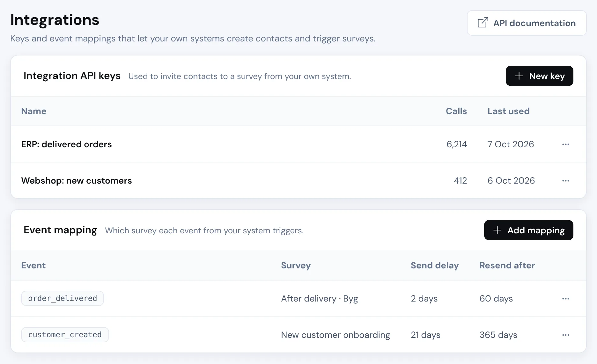Click the Add mapping button
597x364 pixels.
(528, 230)
